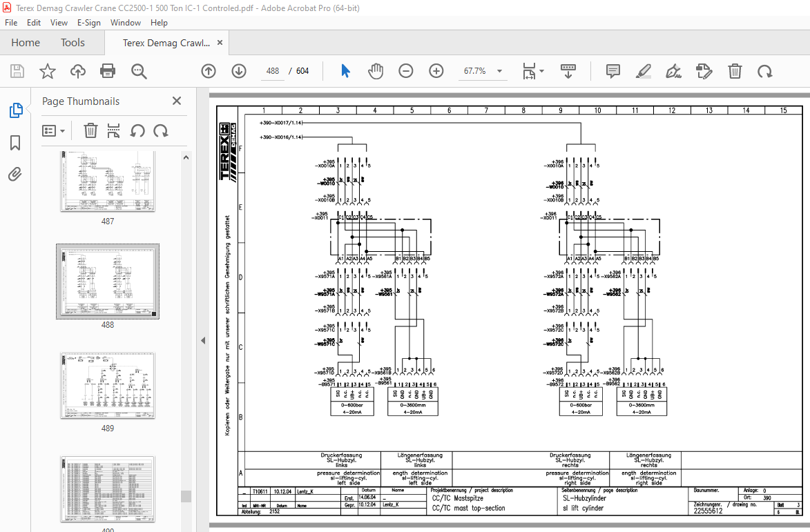Close the Page Thumbnails panel
Screen dimensions: 810x532
point(177,101)
